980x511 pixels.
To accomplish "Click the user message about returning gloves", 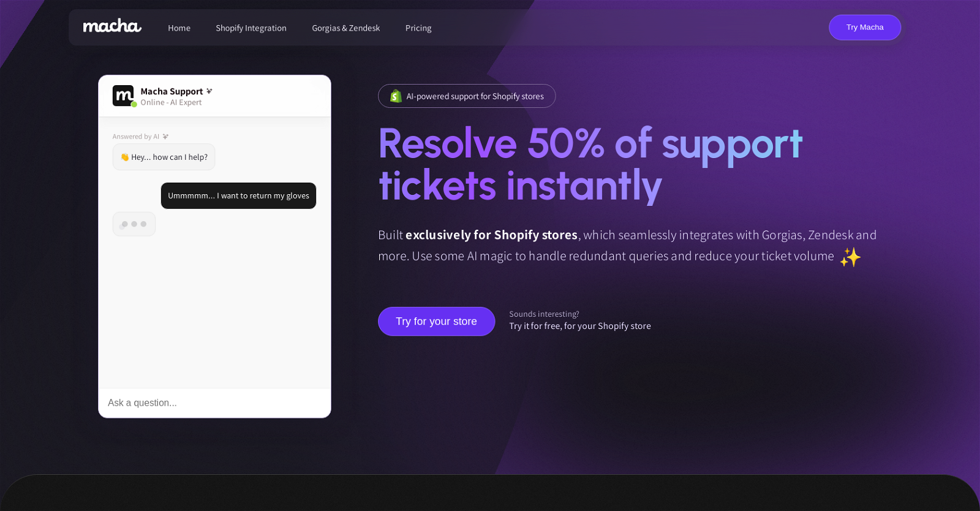I will [x=238, y=195].
